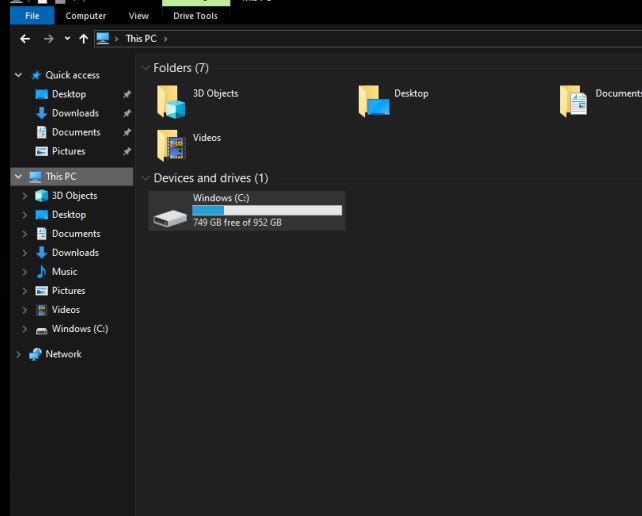Click the Windows (C:) drive icon in sidebar

pyautogui.click(x=41, y=330)
